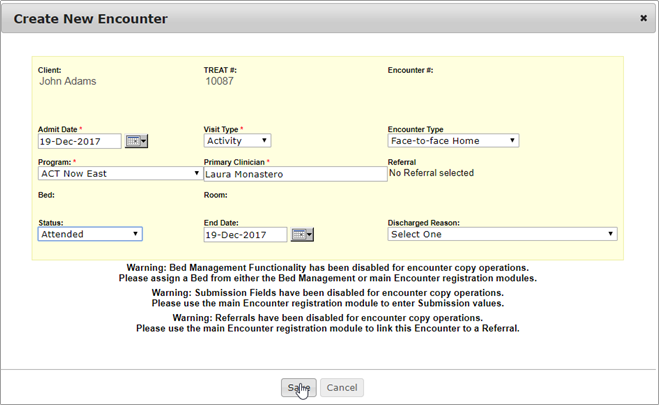Click the Admit Date field with 19-Dec-2017
Screen dimensions: 659x405
click(x=79, y=141)
